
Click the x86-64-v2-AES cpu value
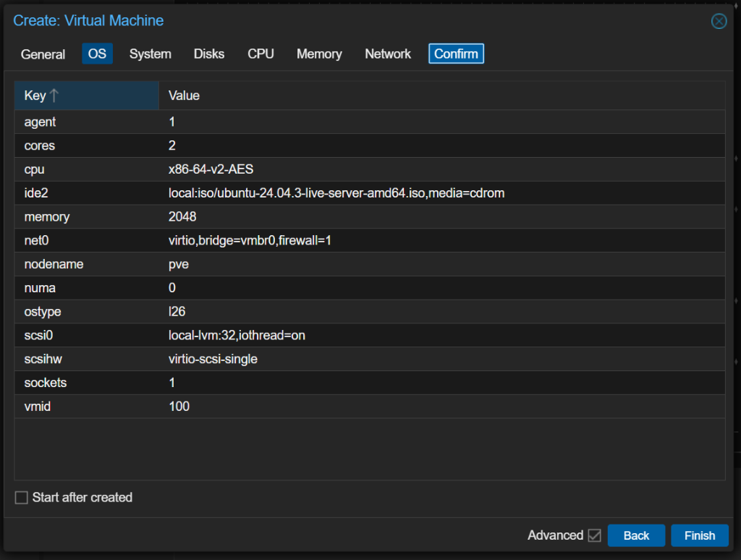[211, 169]
